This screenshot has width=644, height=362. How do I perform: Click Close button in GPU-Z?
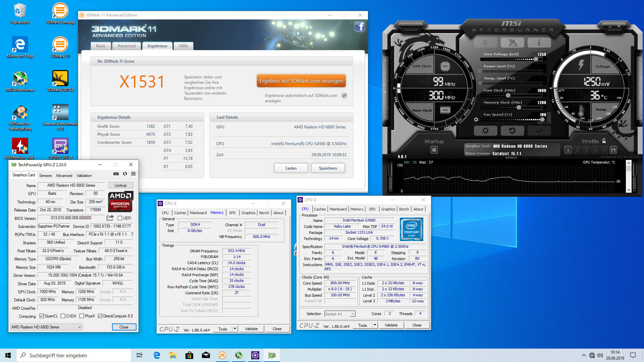(x=124, y=327)
